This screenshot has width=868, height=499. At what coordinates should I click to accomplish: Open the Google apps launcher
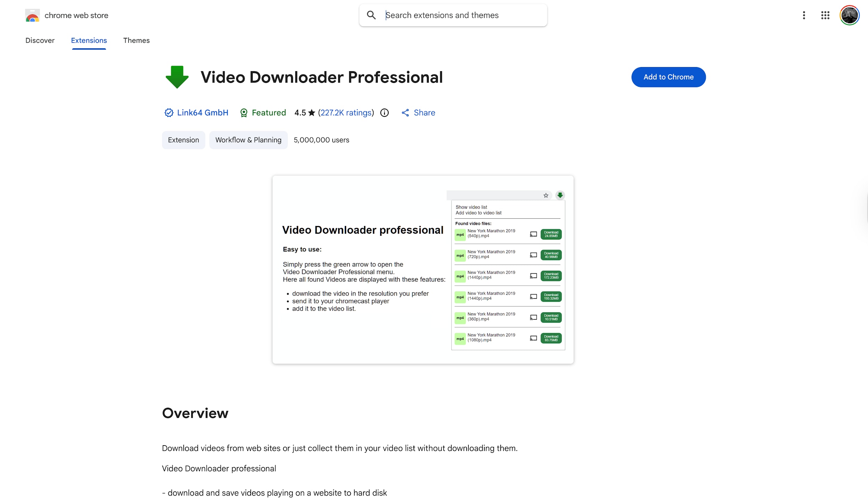pos(825,15)
